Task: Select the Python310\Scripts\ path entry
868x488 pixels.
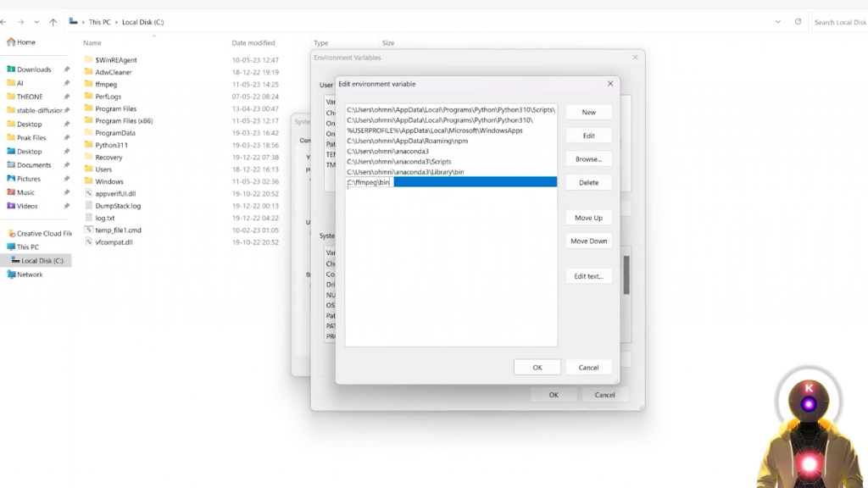Action: [x=451, y=109]
